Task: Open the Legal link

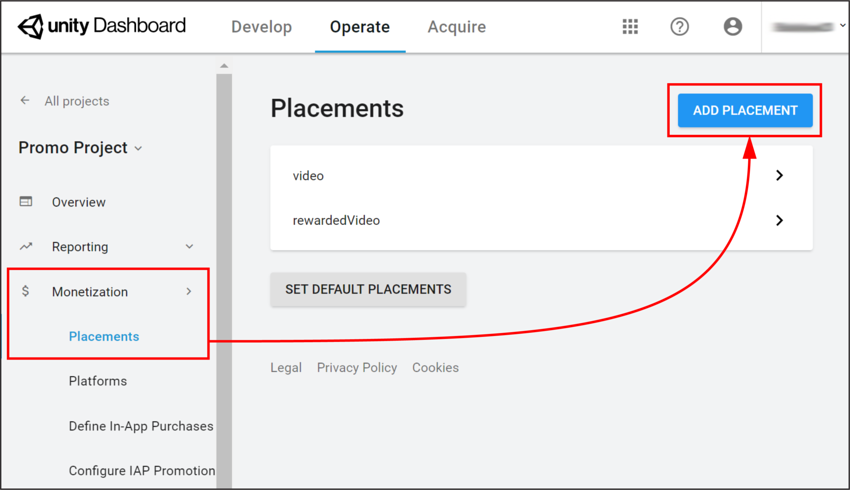Action: (286, 368)
